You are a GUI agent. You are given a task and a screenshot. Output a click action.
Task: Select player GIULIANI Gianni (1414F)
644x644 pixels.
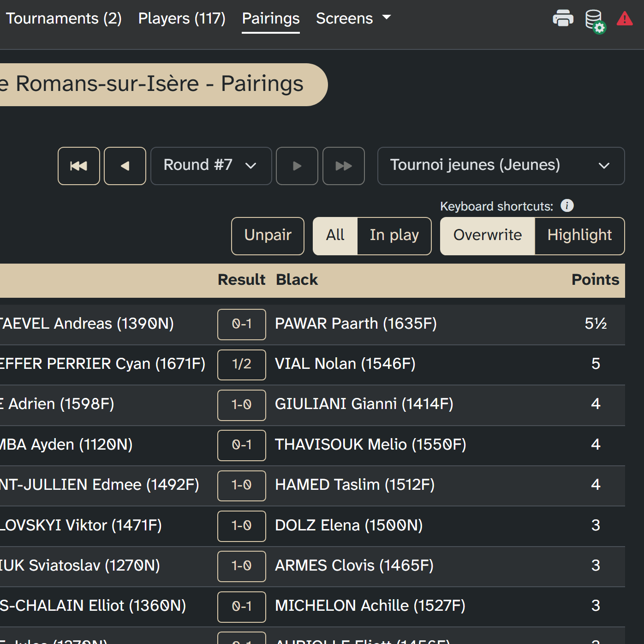364,404
